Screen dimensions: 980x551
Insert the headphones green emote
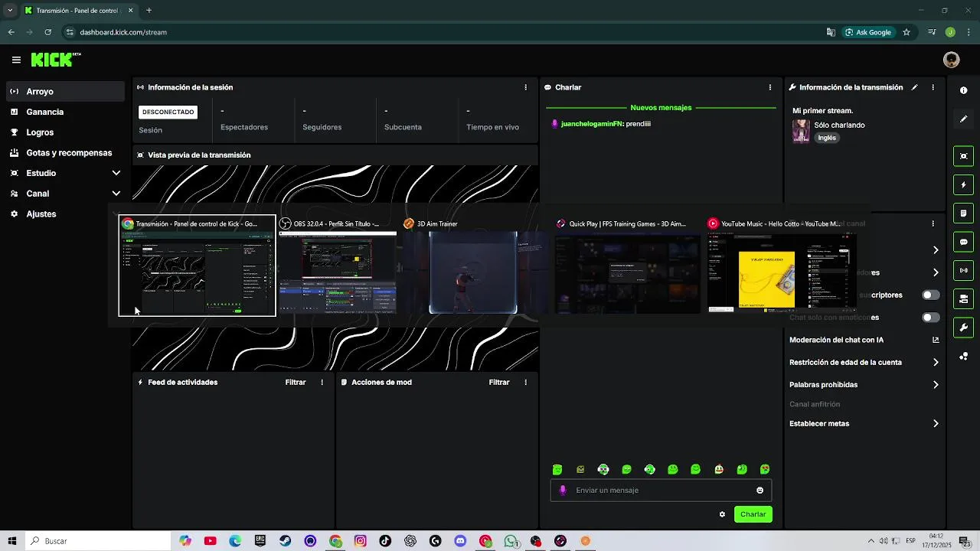point(603,470)
